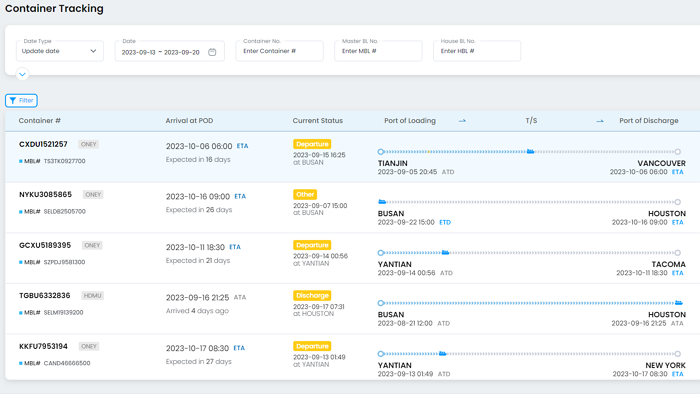This screenshot has width=700, height=395.
Task: Click the ship icon on KKFU7953194 route
Action: 442,353
